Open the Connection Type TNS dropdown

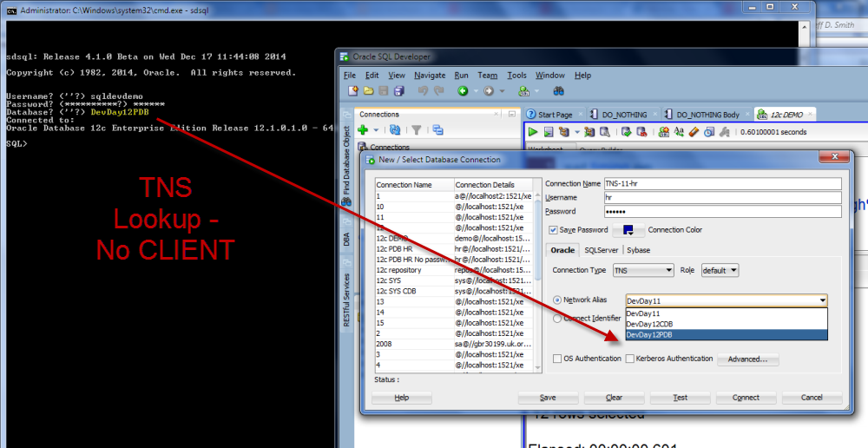pyautogui.click(x=643, y=270)
